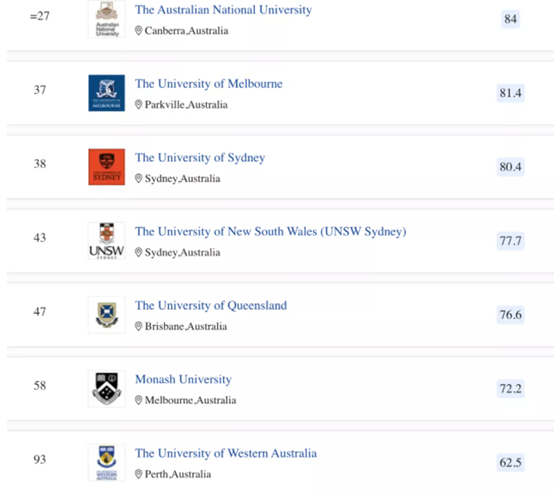Open the Monash University link
The height and width of the screenshot is (492, 554).
[x=183, y=379]
